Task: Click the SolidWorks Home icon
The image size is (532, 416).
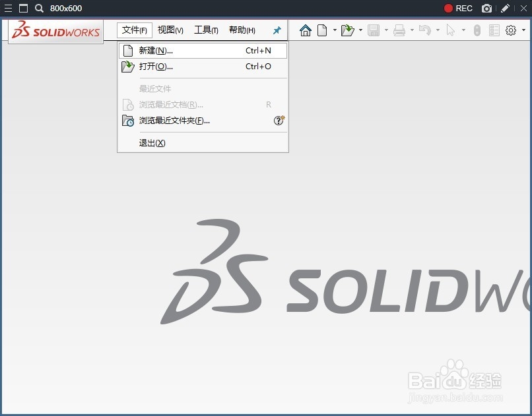Action: (306, 30)
